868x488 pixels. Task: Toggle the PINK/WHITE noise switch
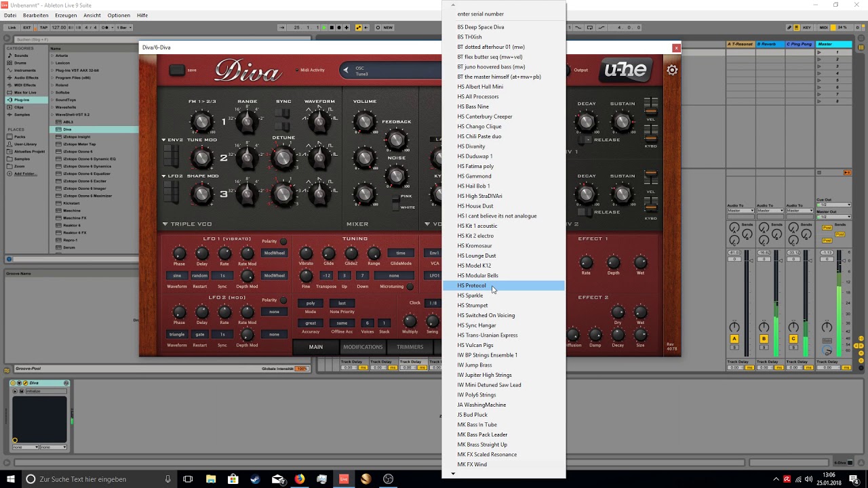point(395,202)
